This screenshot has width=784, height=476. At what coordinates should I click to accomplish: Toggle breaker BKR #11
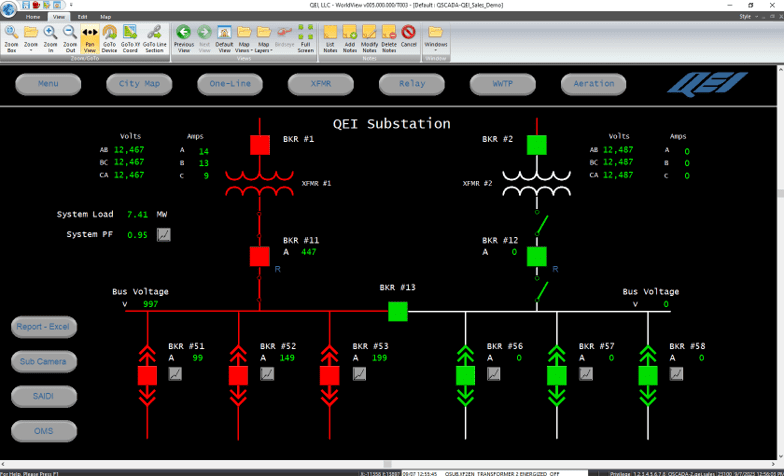coord(260,256)
